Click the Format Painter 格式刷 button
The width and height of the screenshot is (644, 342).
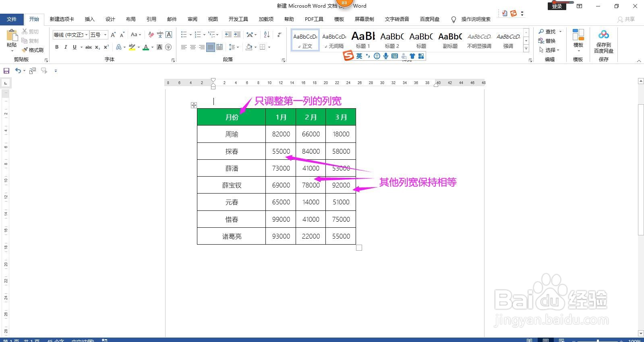click(x=33, y=50)
